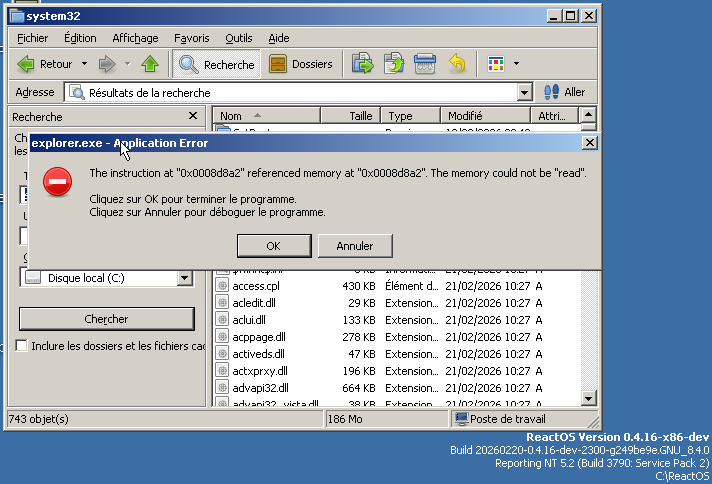
Task: Expand the address bar dropdown arrow
Action: 525,92
